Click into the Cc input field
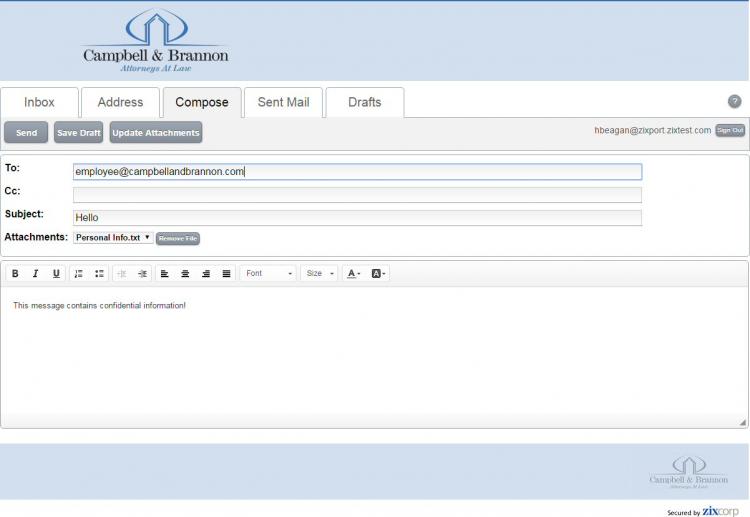The image size is (750, 517). [357, 195]
